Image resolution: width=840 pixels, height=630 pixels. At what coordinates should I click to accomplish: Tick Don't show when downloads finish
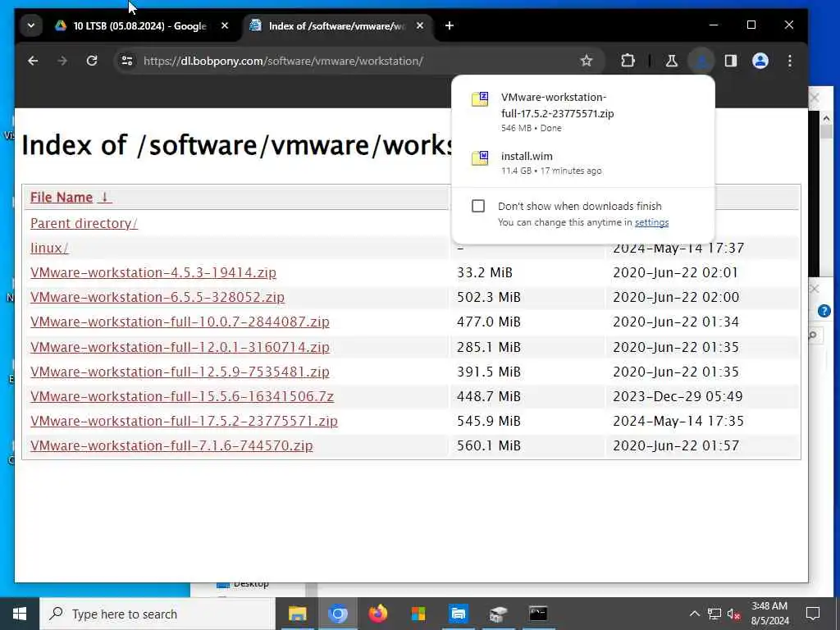478,206
